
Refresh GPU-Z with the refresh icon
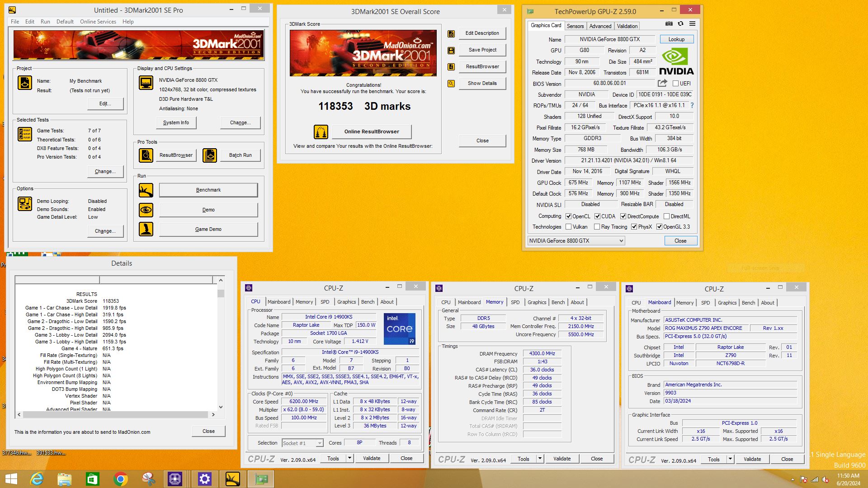click(680, 24)
